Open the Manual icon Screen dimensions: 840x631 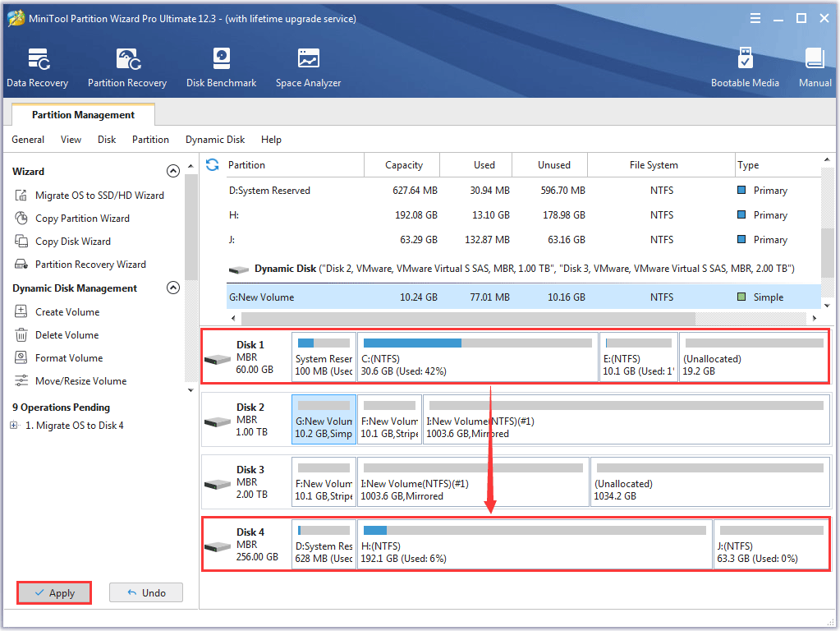point(815,67)
